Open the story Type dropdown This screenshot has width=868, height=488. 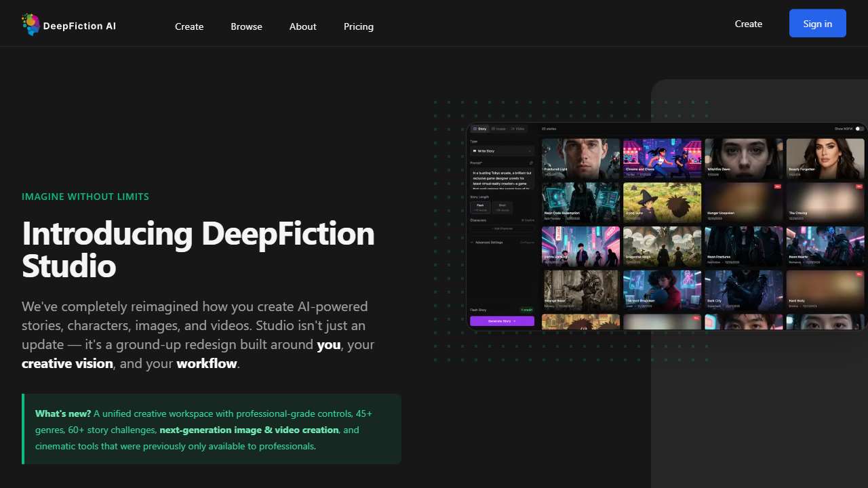[502, 150]
